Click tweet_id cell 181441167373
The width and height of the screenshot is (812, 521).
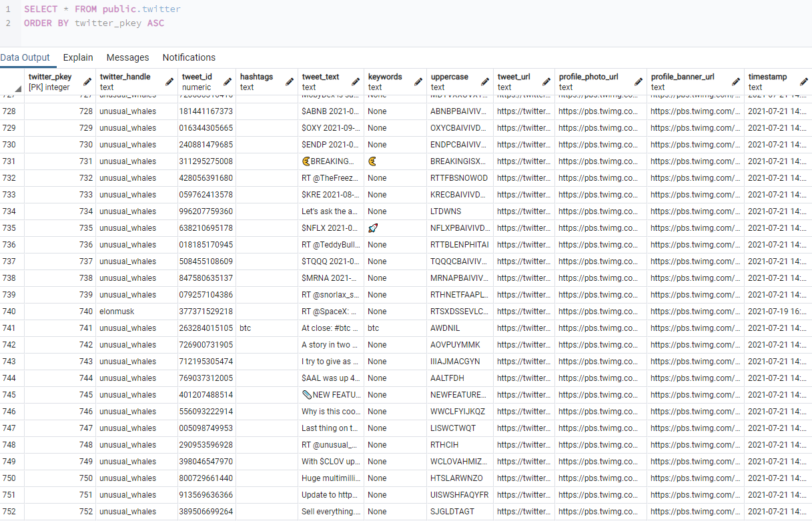pos(206,111)
